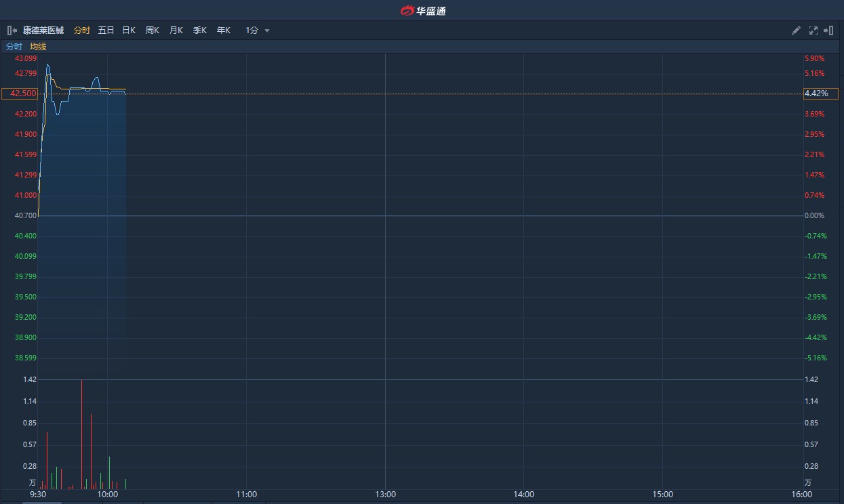
Task: Click the 9:30 time axis label
Action: (x=38, y=495)
